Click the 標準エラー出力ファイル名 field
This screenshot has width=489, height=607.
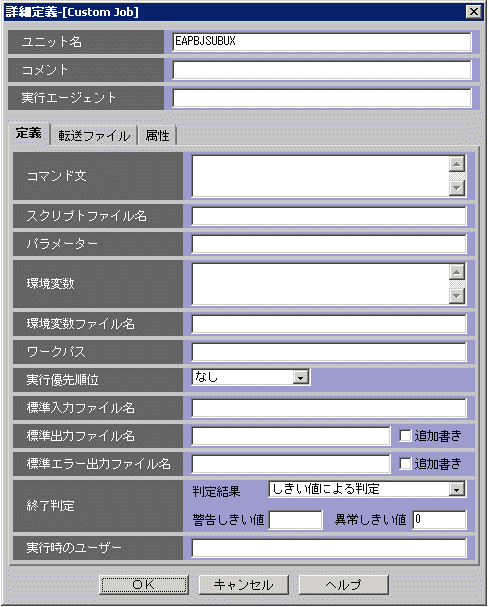(x=291, y=464)
